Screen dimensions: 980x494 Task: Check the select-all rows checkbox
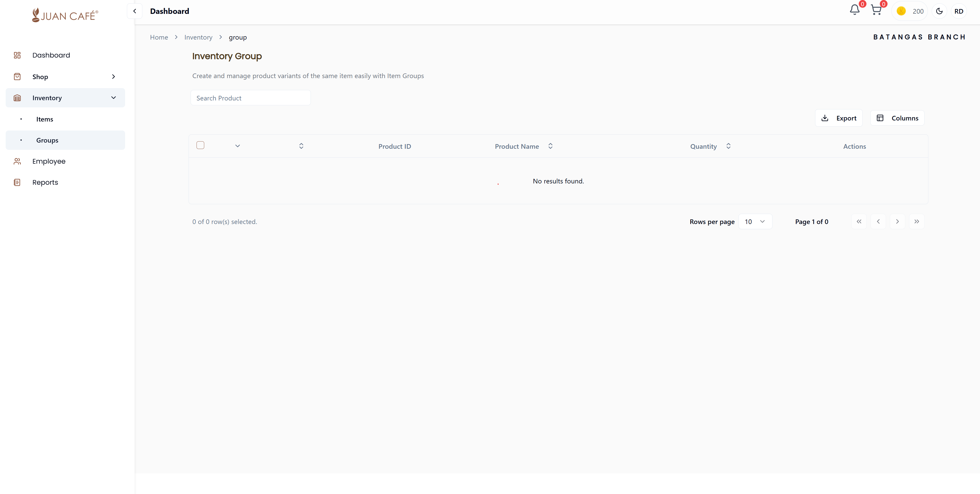pyautogui.click(x=200, y=145)
